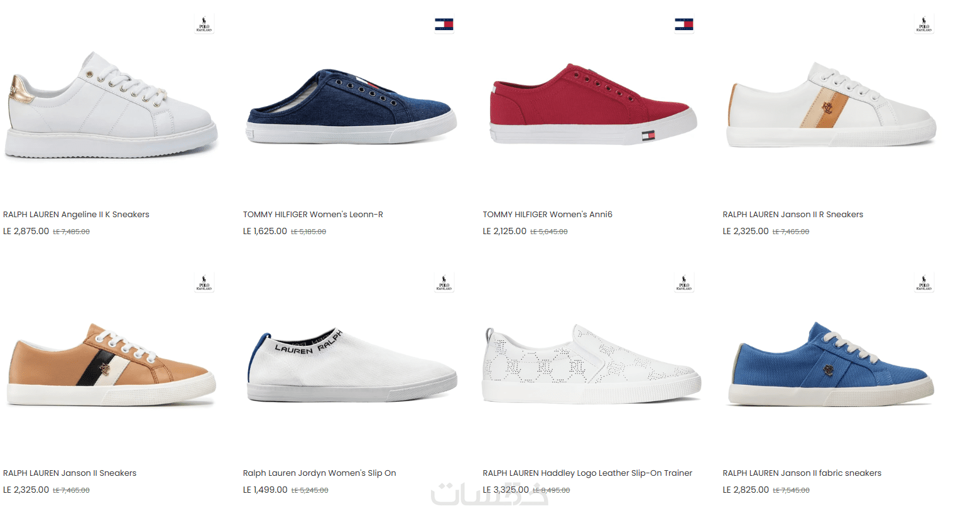Click Polo logo above Jordyn Slip On
The image size is (980, 516).
click(x=444, y=283)
